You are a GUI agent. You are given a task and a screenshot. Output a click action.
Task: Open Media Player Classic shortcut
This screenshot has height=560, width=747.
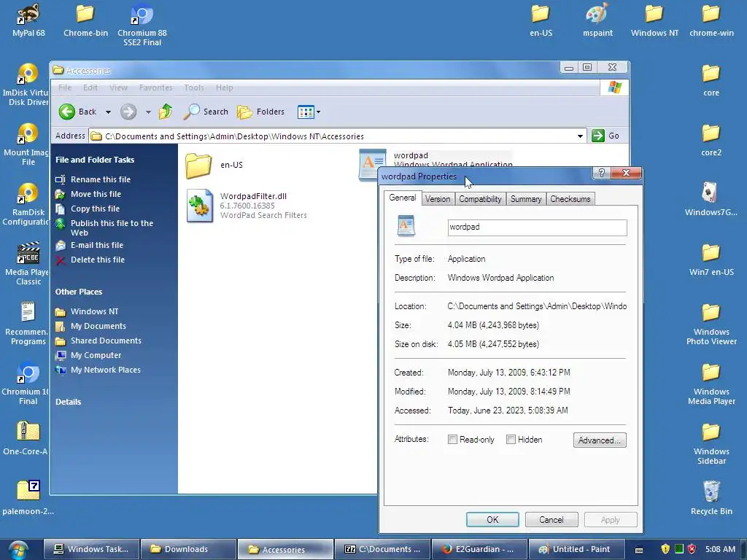click(x=27, y=264)
